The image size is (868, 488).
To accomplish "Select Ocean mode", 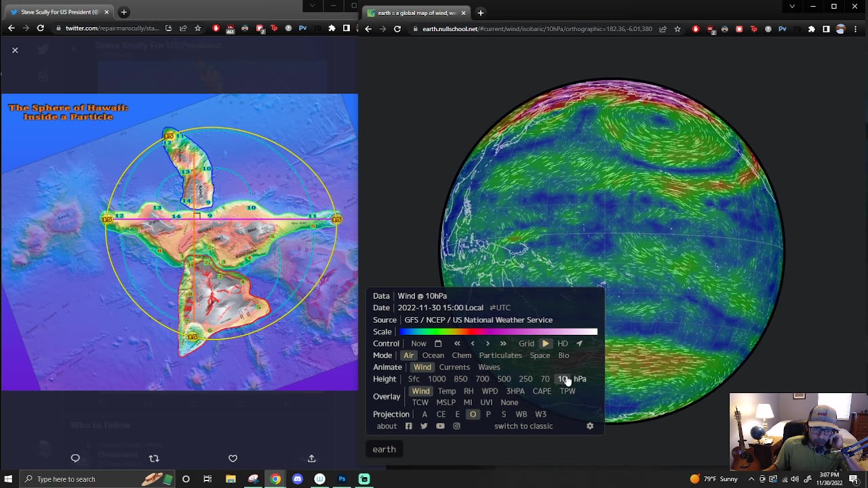I will pos(433,355).
